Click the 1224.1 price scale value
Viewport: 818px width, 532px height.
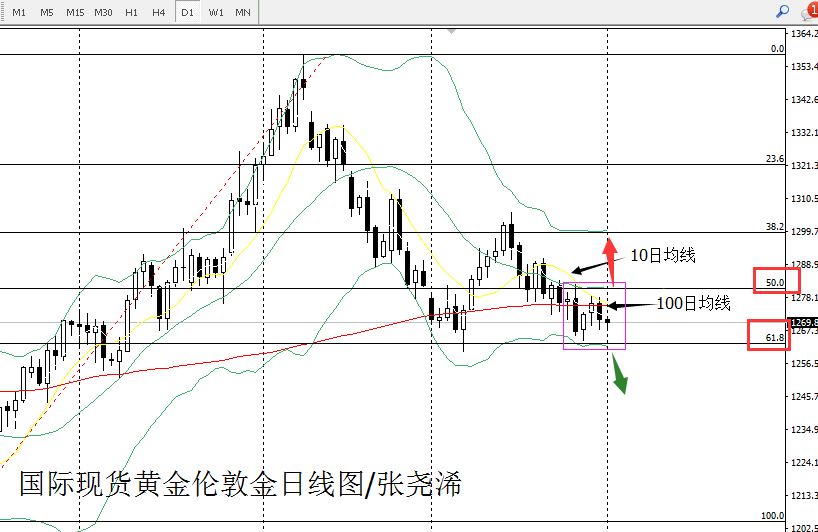(804, 462)
